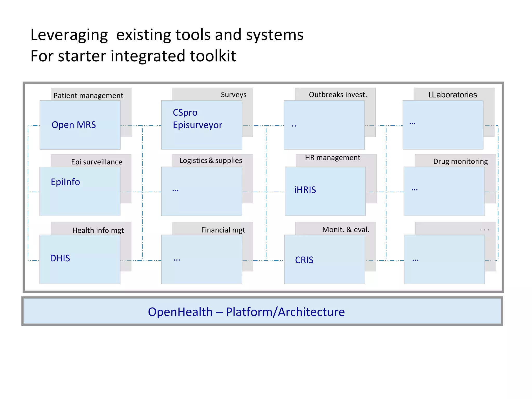This screenshot has width=532, height=399.
Task: Click the Patient management label
Action: 88,95
